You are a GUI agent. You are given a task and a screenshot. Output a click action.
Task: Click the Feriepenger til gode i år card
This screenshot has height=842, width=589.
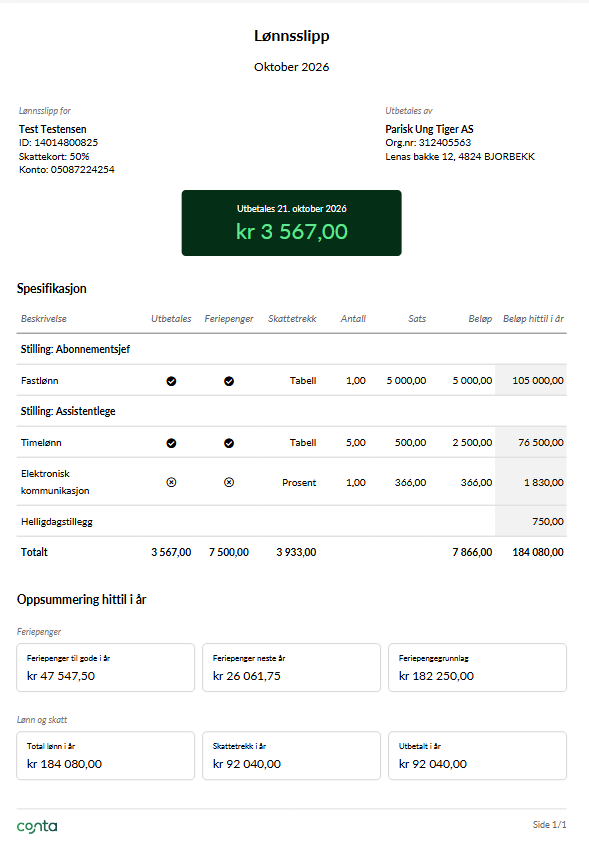(106, 667)
